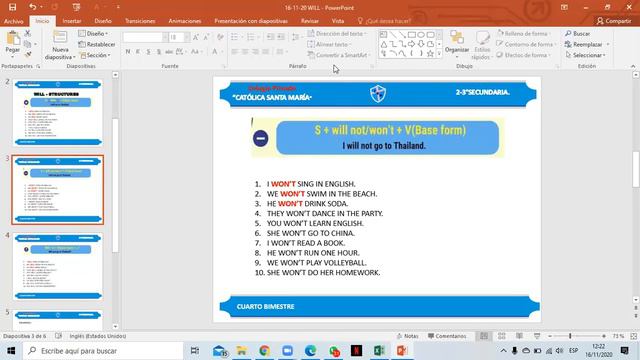Image resolution: width=640 pixels, height=360 pixels.
Task: Increase the list indent level
Action: tap(281, 37)
